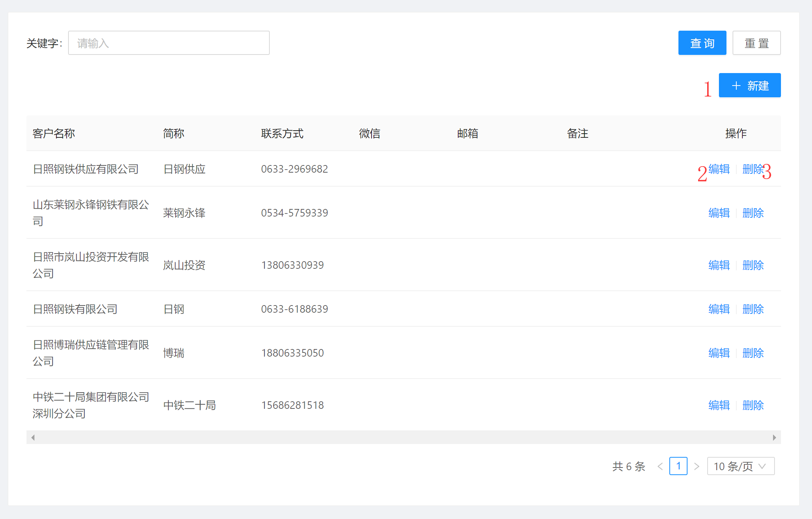Delete the 博瑞 customer row
Viewport: 812px width, 519px height.
coord(753,353)
